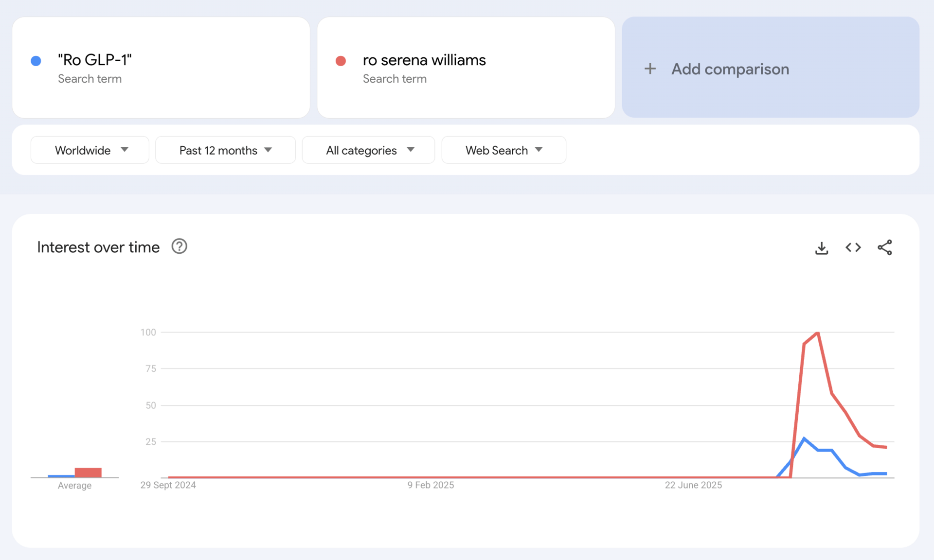Click the blue dot beside "Ro GLP-1"
934x560 pixels.
[x=36, y=61]
